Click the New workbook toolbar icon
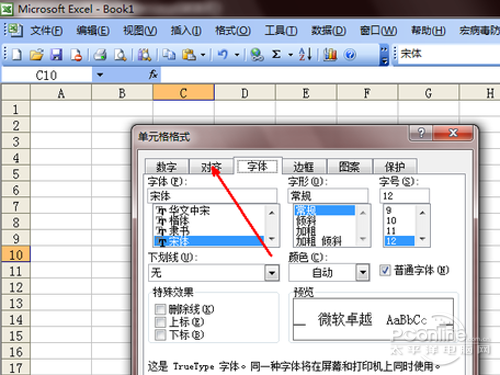This screenshot has width=500, height=375. 17,54
